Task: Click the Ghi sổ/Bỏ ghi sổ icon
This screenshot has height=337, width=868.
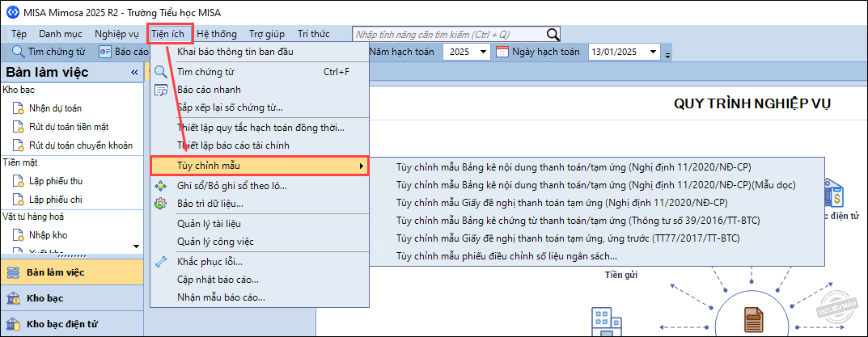Action: (161, 186)
